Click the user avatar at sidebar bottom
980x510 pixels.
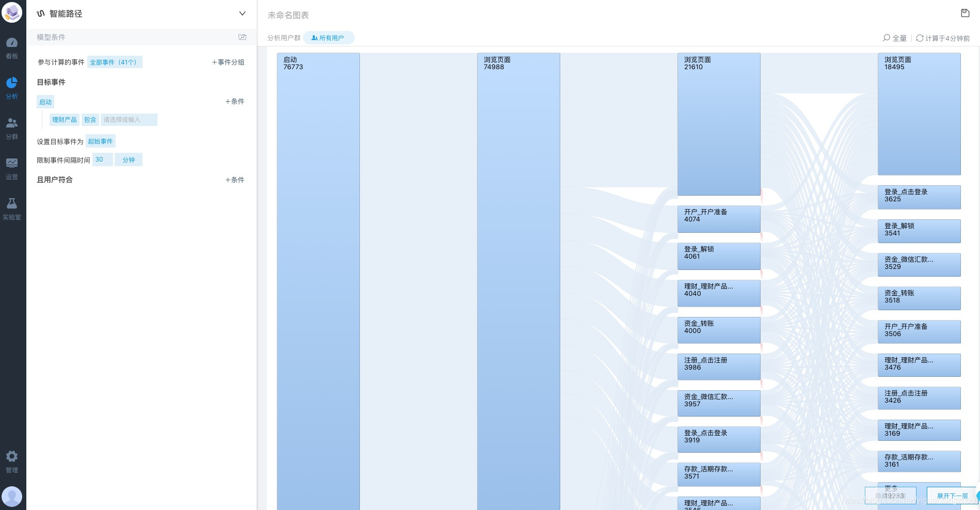pos(12,497)
